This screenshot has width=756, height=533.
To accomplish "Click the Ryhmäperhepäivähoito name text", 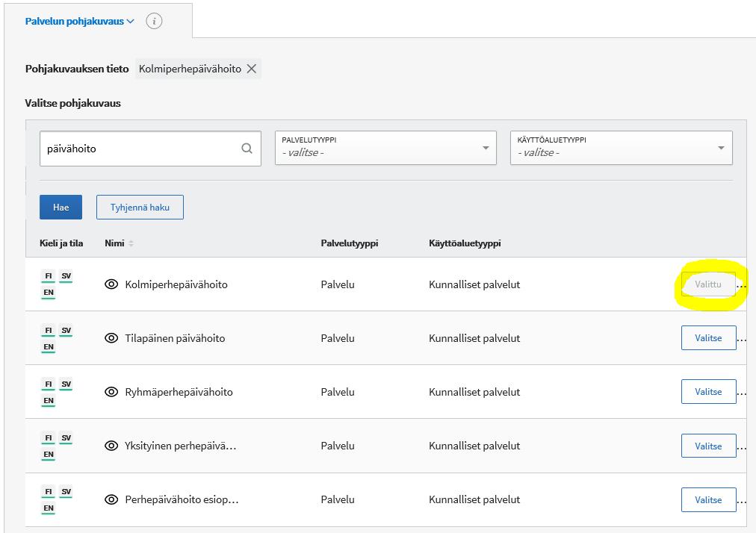I will pyautogui.click(x=179, y=392).
